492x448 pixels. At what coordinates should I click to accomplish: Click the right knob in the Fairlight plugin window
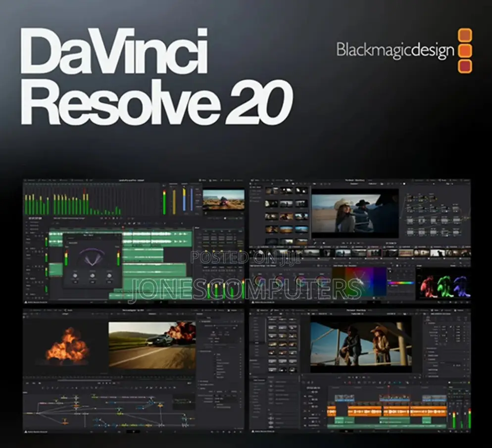(x=109, y=276)
